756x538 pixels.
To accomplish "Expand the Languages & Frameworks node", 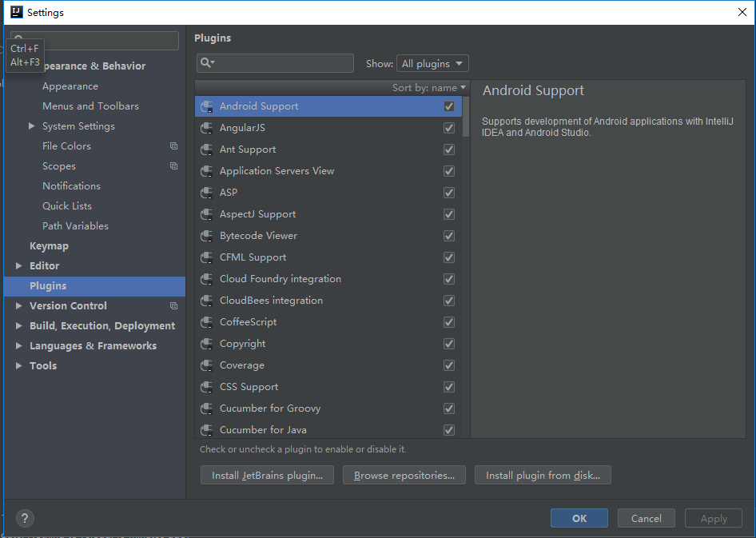I will 19,345.
